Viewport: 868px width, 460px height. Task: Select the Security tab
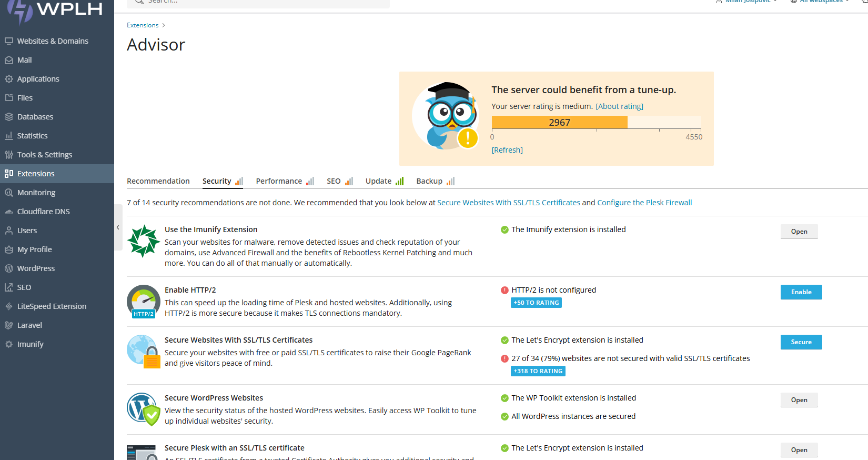pos(223,181)
